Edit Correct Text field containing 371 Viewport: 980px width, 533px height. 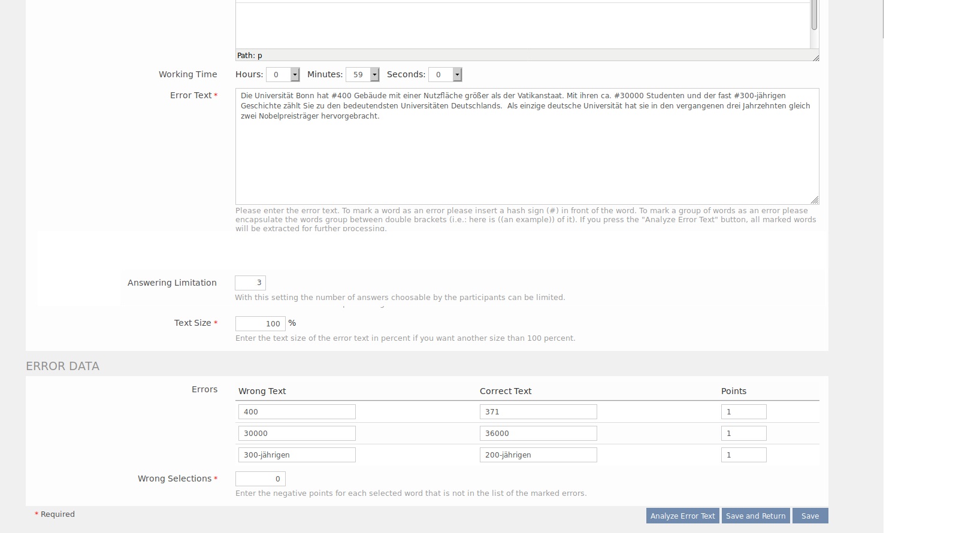pyautogui.click(x=538, y=412)
